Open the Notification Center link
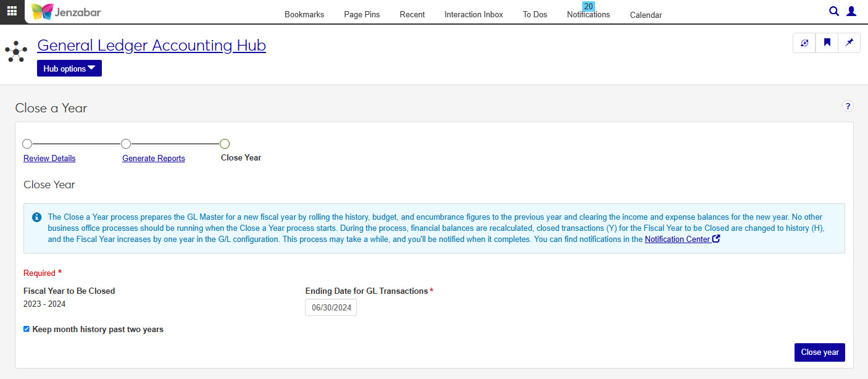 (678, 239)
